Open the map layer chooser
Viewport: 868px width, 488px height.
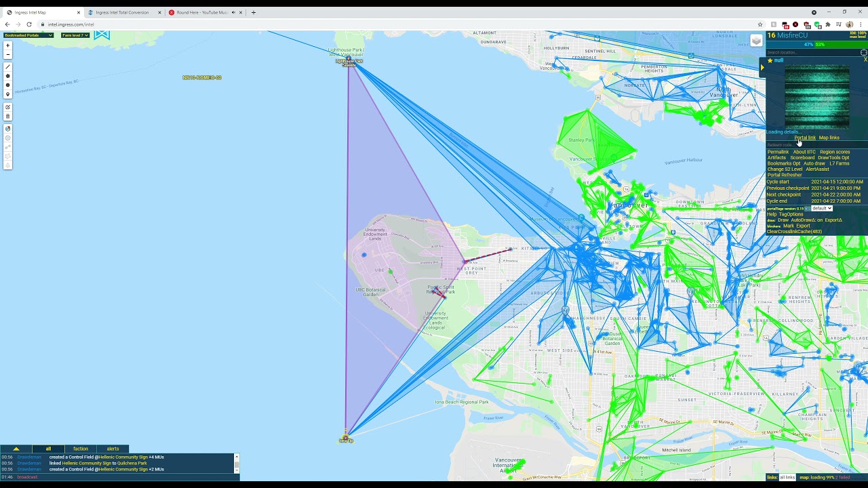pos(756,41)
